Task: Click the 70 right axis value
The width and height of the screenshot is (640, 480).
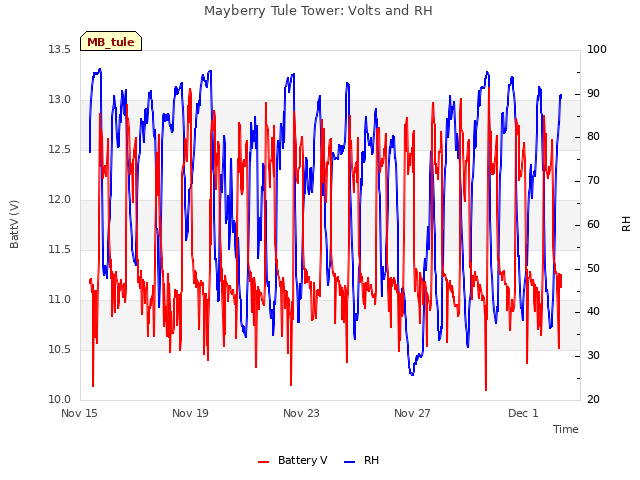Action: pyautogui.click(x=593, y=181)
